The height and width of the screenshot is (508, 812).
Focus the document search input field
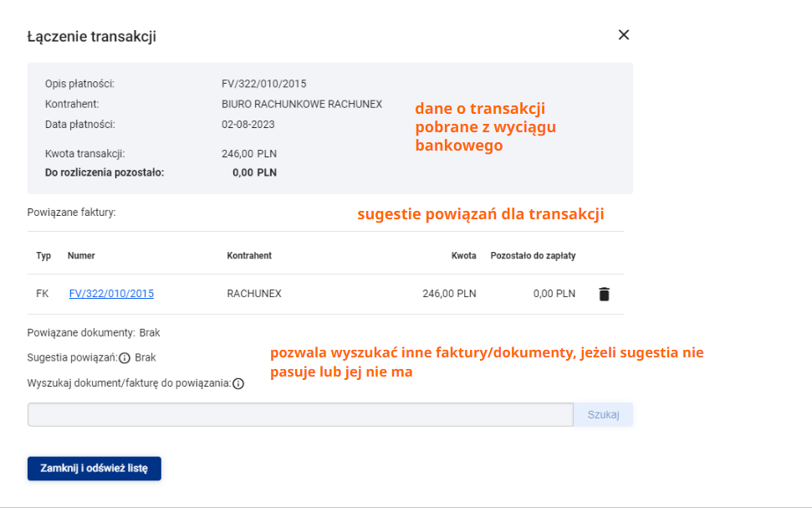(x=300, y=415)
